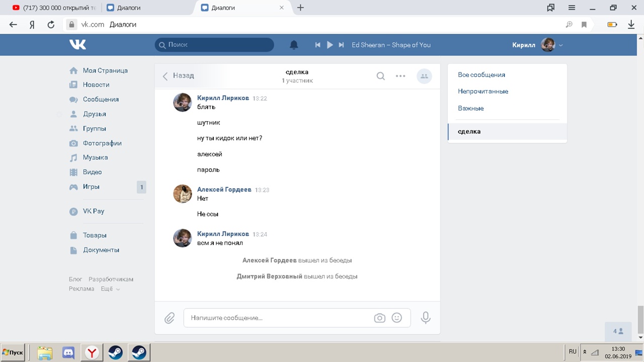
Task: Go back using the Назад button
Action: pyautogui.click(x=178, y=76)
